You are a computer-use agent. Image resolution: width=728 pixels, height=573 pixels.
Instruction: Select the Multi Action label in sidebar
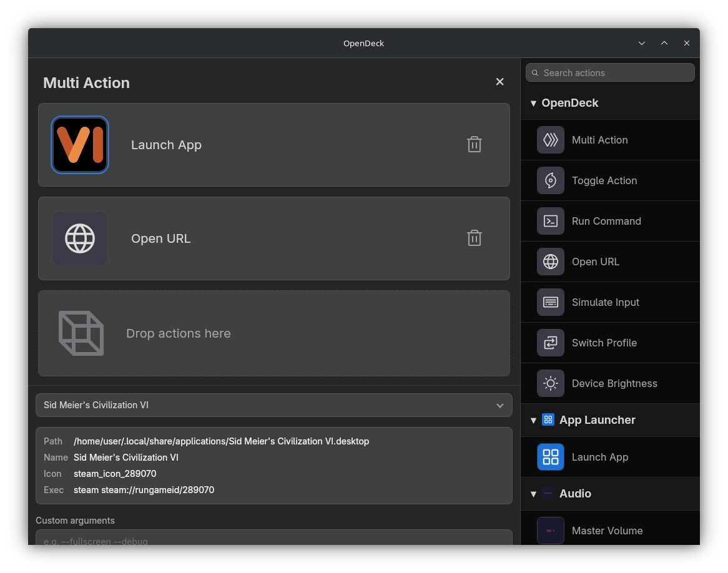click(600, 140)
